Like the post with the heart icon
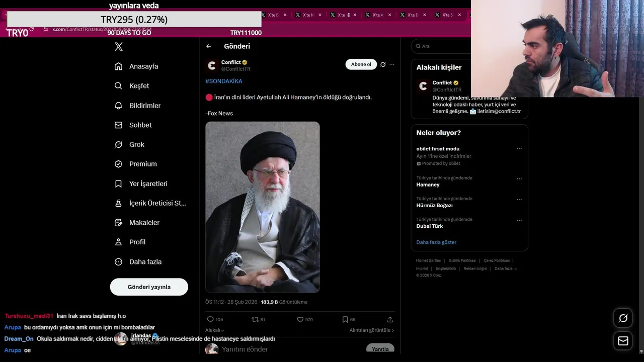The width and height of the screenshot is (644, 362). pyautogui.click(x=300, y=319)
